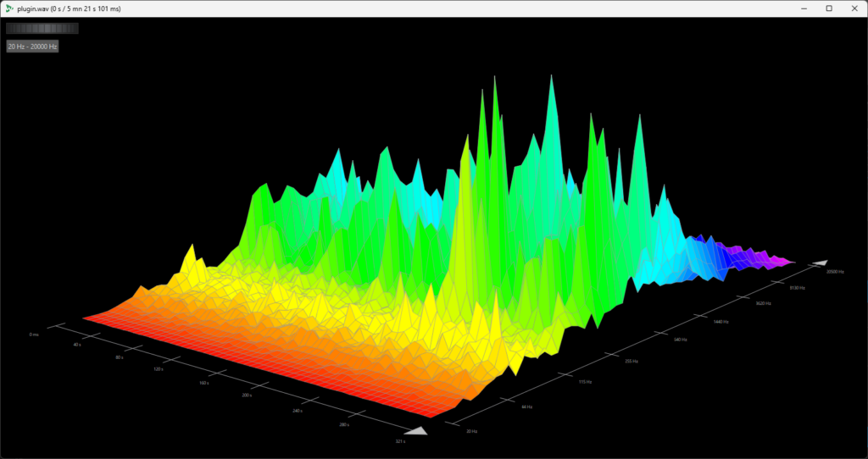Open the 20 Hz - 20000 Hz range selector
The image size is (868, 459).
[32, 47]
